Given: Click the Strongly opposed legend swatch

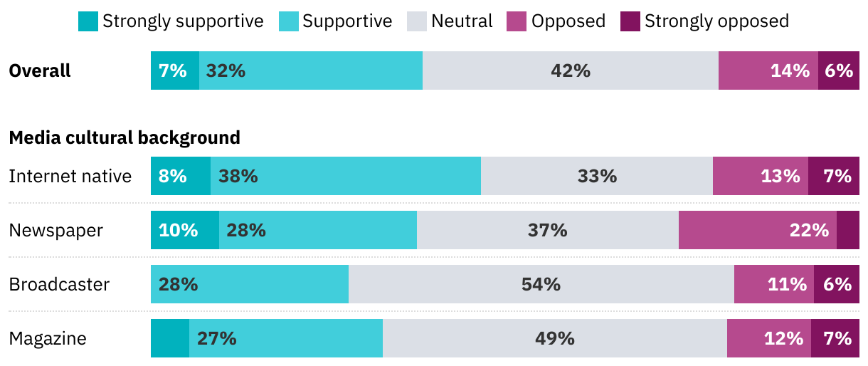Looking at the screenshot, I should click(x=630, y=21).
